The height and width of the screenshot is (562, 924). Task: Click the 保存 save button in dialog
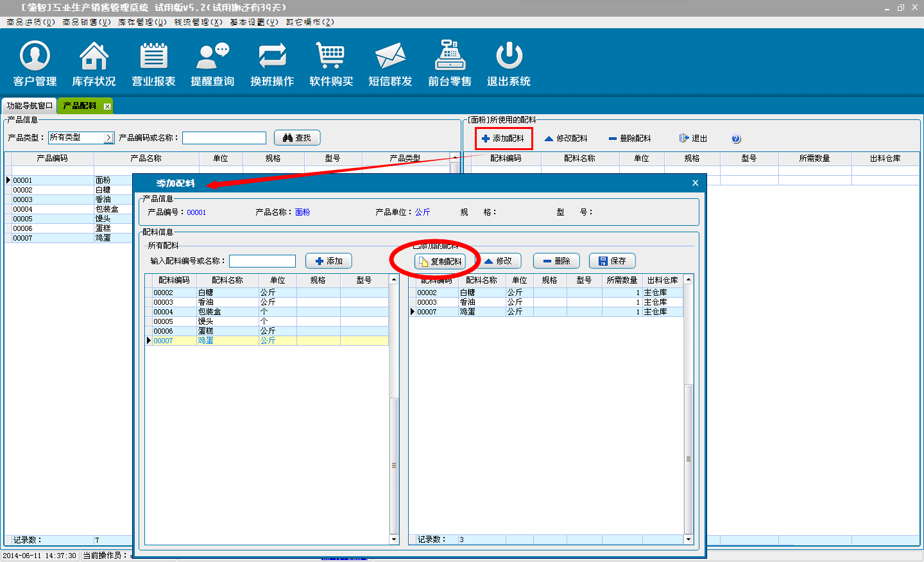coord(612,261)
